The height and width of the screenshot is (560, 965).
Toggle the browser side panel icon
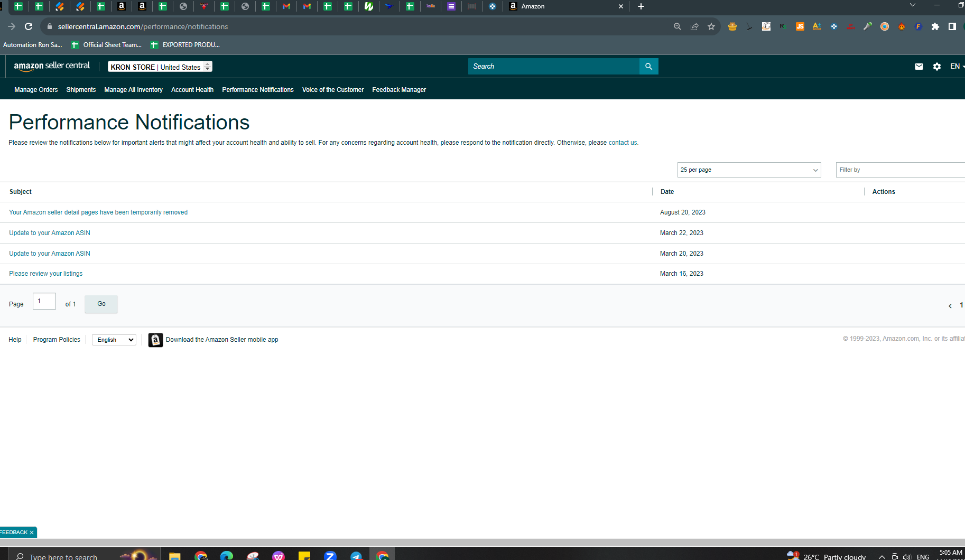click(x=952, y=26)
